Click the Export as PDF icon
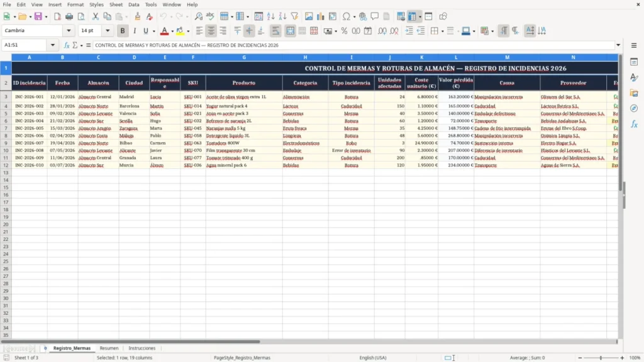This screenshot has height=362, width=644. pyautogui.click(x=57, y=16)
